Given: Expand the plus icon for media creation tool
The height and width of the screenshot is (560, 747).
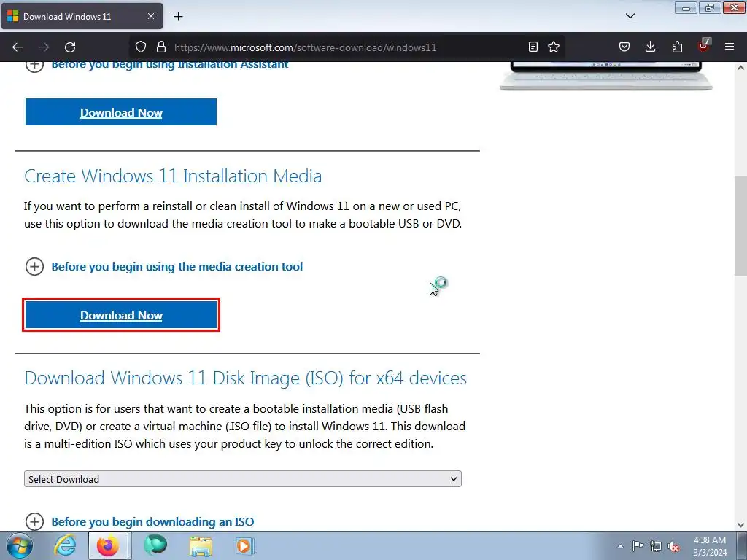Looking at the screenshot, I should 34,267.
